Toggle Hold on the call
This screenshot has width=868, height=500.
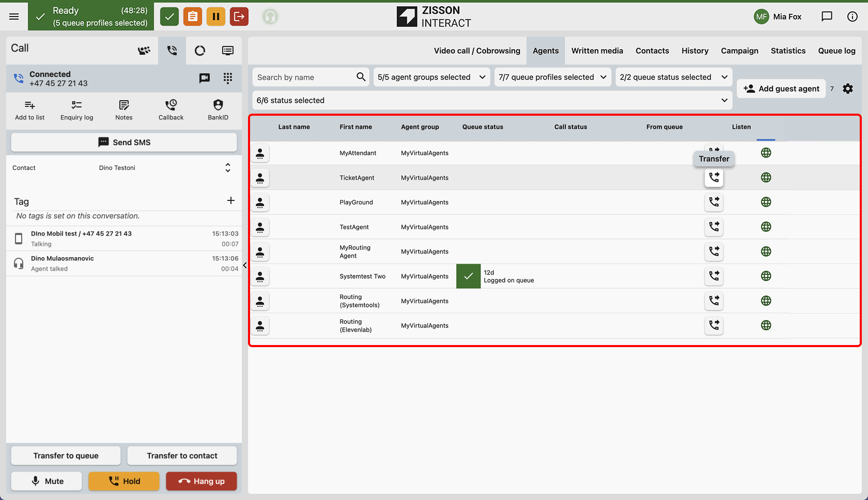[124, 481]
